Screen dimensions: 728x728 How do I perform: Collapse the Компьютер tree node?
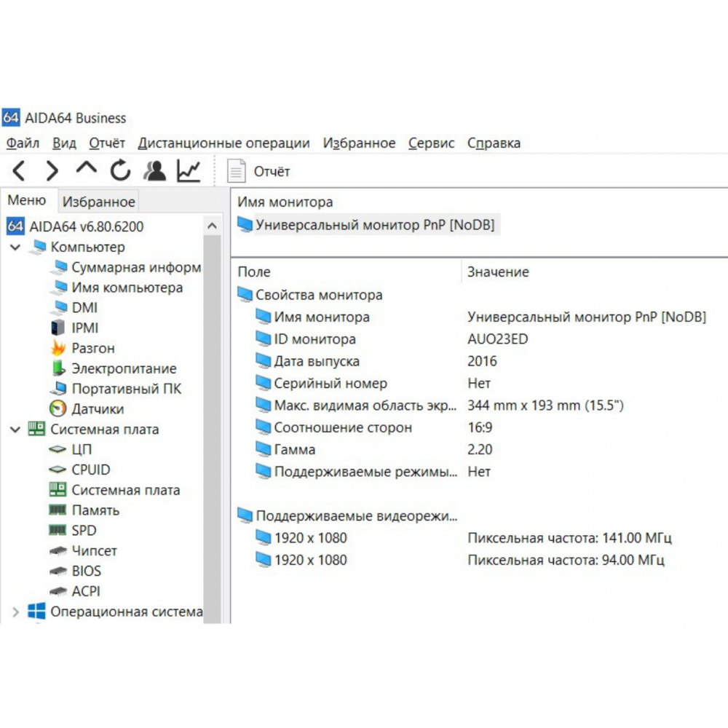(x=15, y=247)
